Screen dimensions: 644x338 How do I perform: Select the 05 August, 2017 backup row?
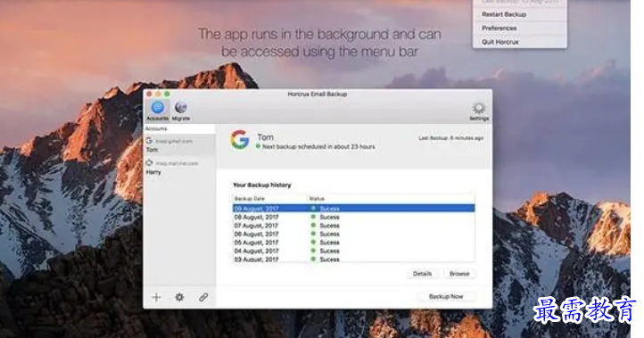point(353,243)
